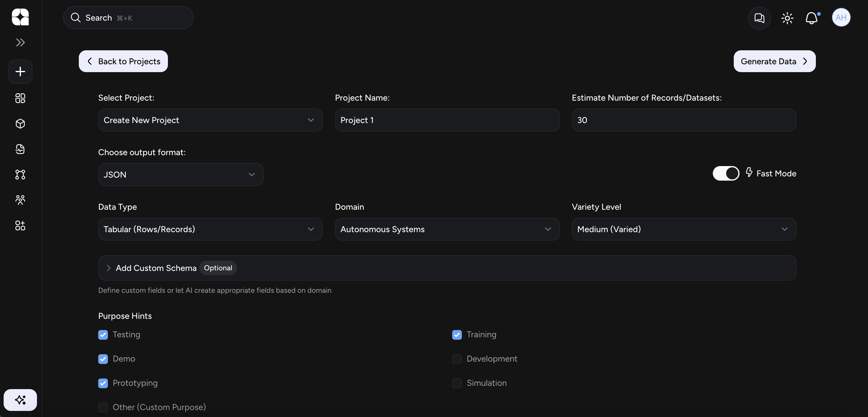
Task: Click the nodes graph icon in sidebar
Action: [20, 175]
